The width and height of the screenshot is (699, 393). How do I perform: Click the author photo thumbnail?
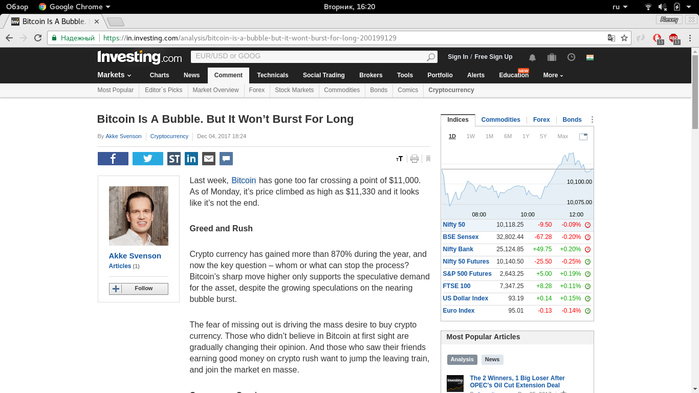point(139,216)
